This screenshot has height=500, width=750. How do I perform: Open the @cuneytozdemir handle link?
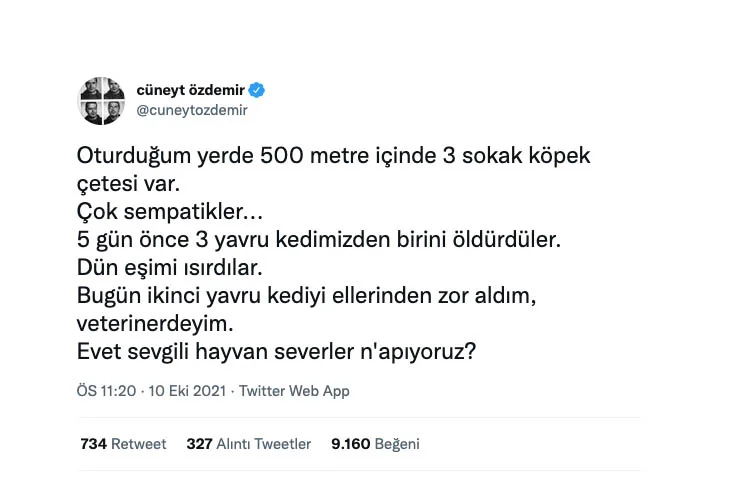(x=192, y=111)
